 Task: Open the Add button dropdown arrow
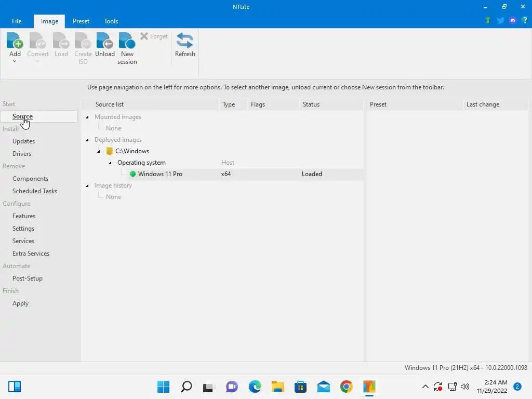15,61
